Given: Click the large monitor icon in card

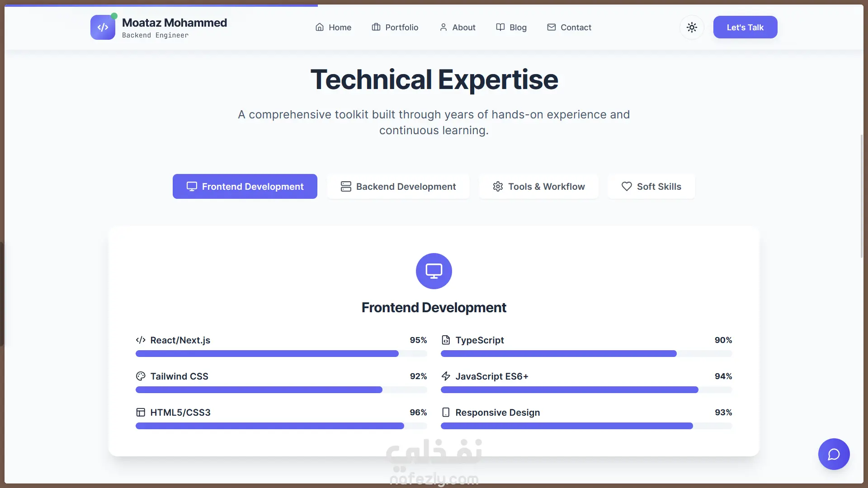Looking at the screenshot, I should [x=434, y=271].
